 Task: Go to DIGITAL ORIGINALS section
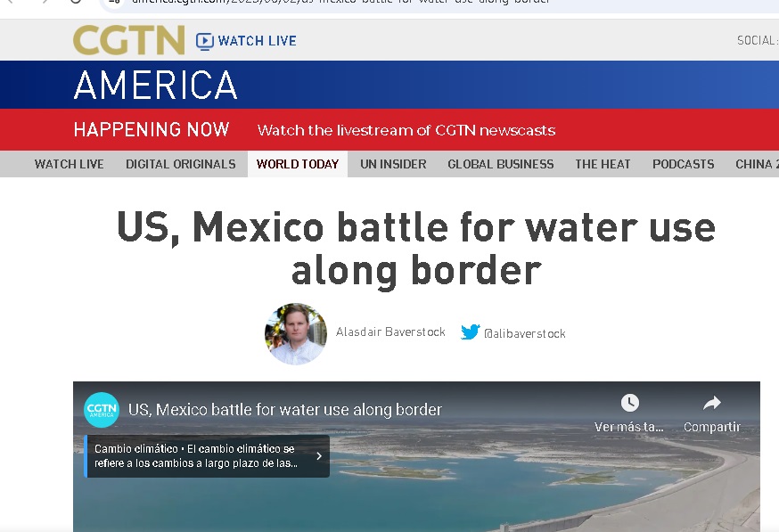(180, 164)
